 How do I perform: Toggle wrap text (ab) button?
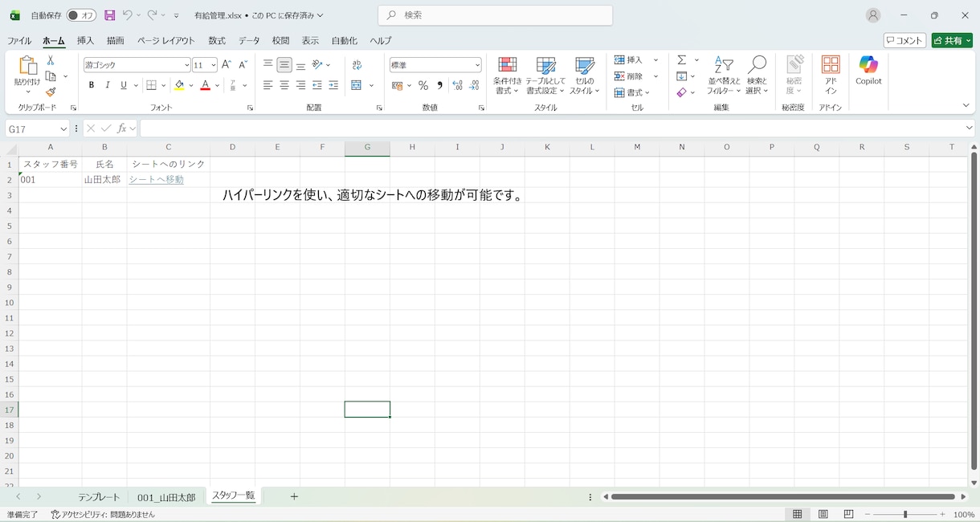357,65
